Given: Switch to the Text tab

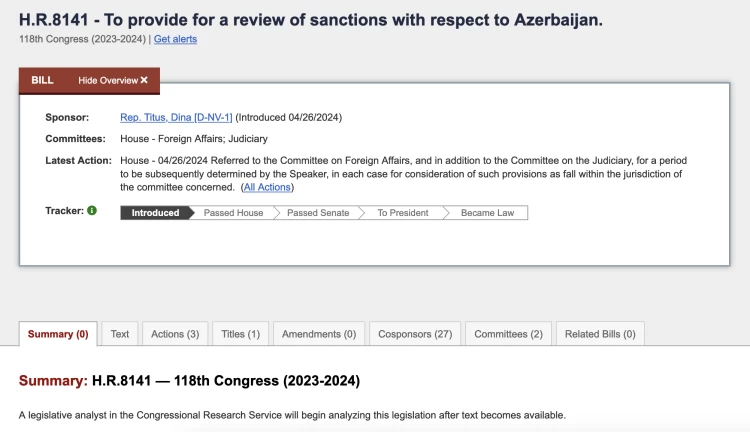Looking at the screenshot, I should pyautogui.click(x=120, y=334).
